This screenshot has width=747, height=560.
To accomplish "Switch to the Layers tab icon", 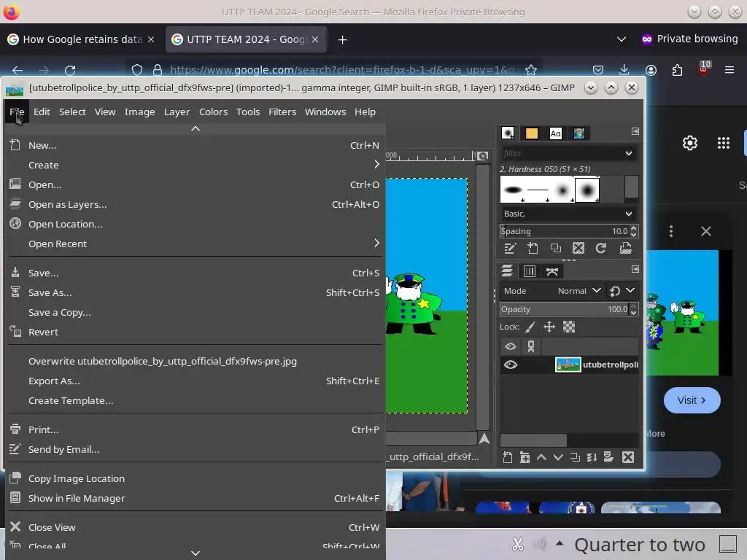I will [507, 271].
